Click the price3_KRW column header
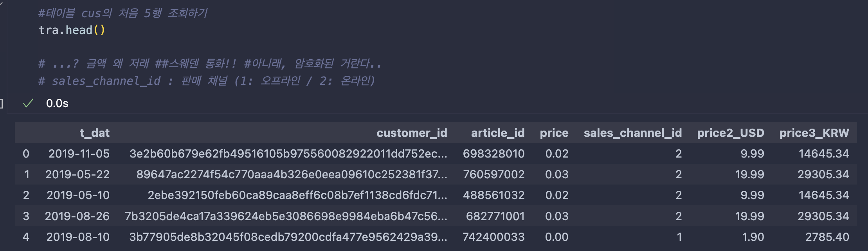Screen dimensions: 868x251 pos(814,133)
